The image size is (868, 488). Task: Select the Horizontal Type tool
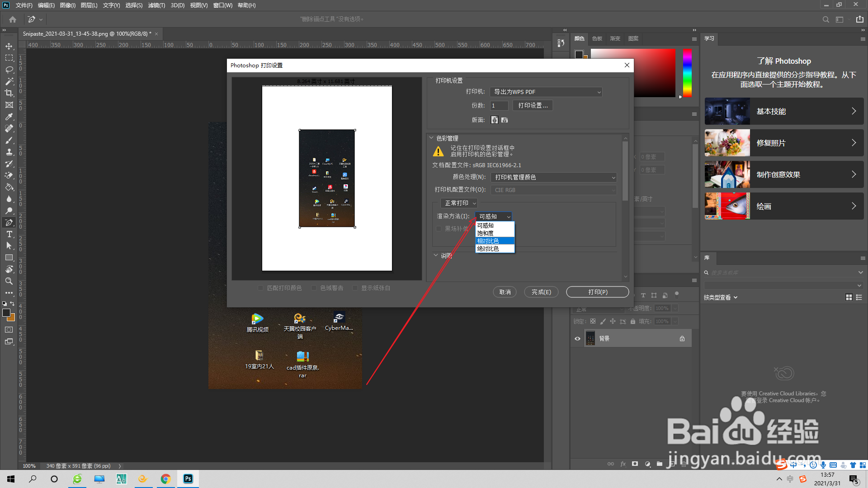[9, 234]
